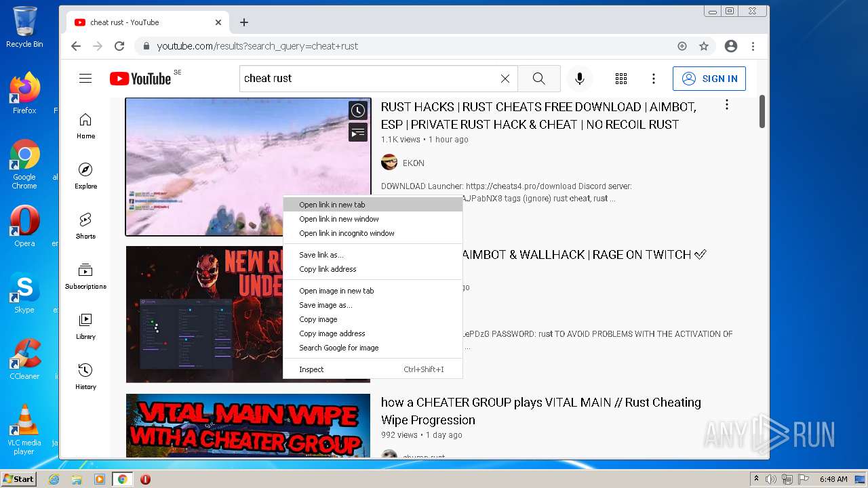Open the AIMBOT & WALLHACK video title
This screenshot has width=868, height=488.
[585, 255]
